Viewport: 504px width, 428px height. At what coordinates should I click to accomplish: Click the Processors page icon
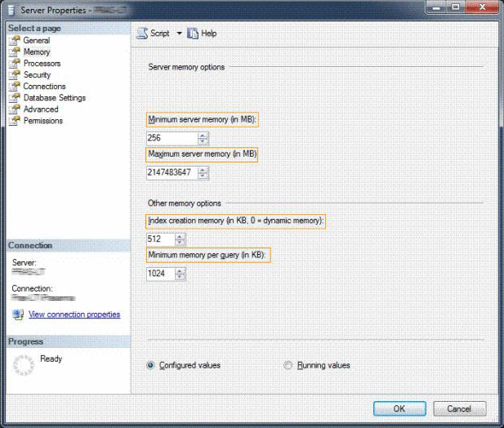(x=14, y=63)
